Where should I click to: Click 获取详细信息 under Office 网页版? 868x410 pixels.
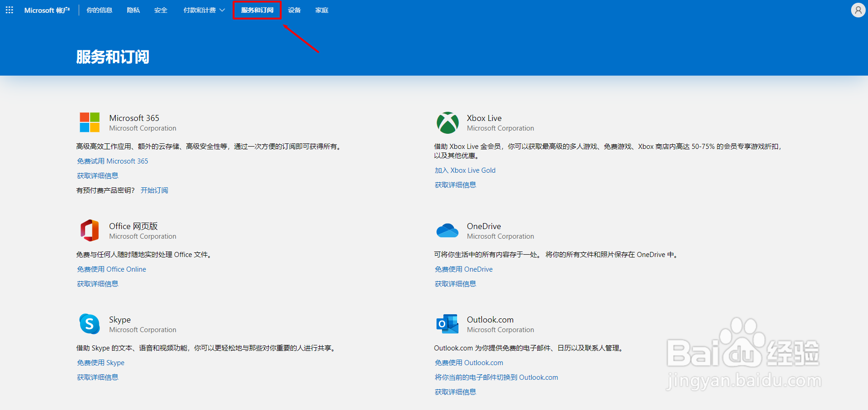(97, 284)
